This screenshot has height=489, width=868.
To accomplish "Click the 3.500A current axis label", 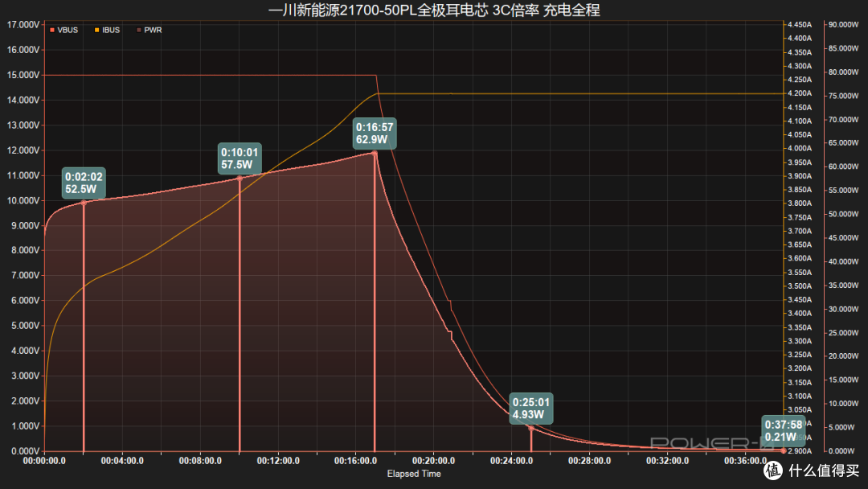I will [800, 286].
